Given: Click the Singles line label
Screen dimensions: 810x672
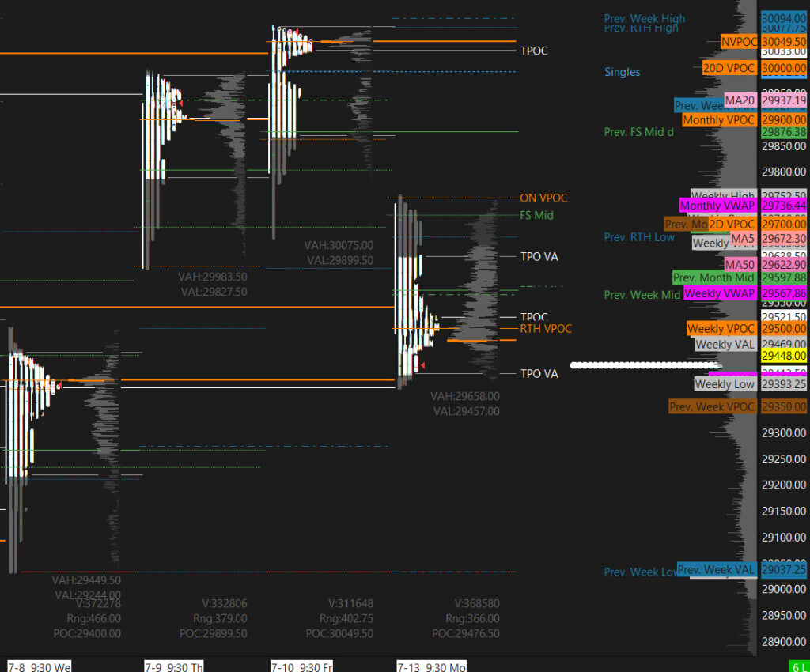Looking at the screenshot, I should (x=622, y=72).
